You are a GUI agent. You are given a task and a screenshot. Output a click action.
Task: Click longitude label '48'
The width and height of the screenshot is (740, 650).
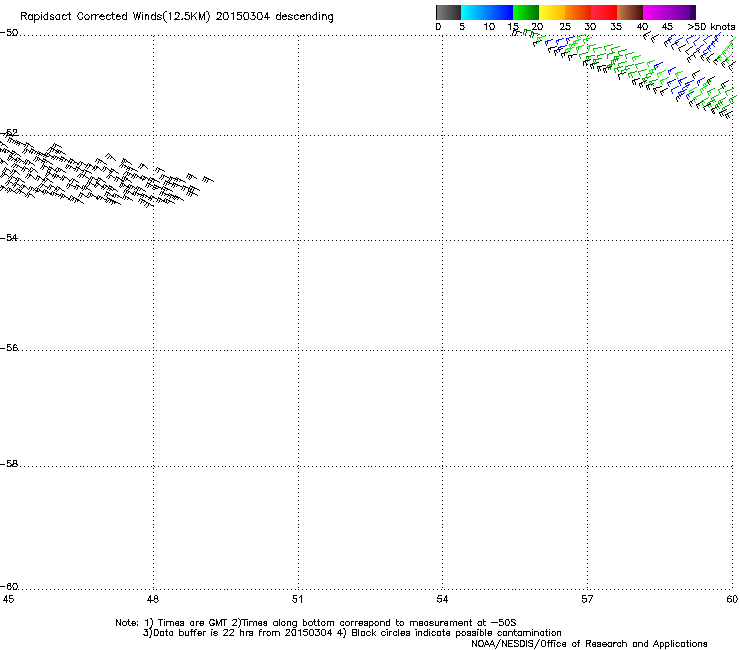153,599
